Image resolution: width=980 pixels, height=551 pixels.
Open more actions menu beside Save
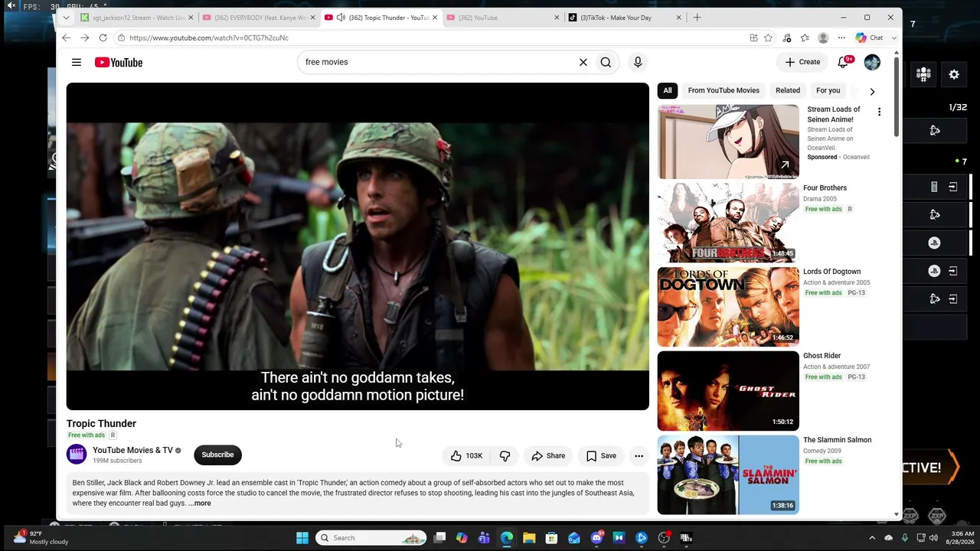coord(639,455)
